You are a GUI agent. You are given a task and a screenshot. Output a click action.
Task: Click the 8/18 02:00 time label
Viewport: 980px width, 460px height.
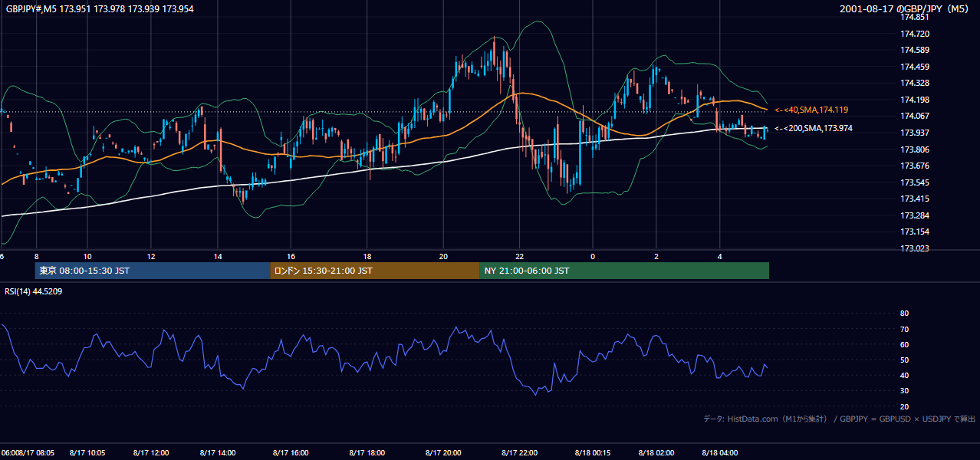click(656, 453)
